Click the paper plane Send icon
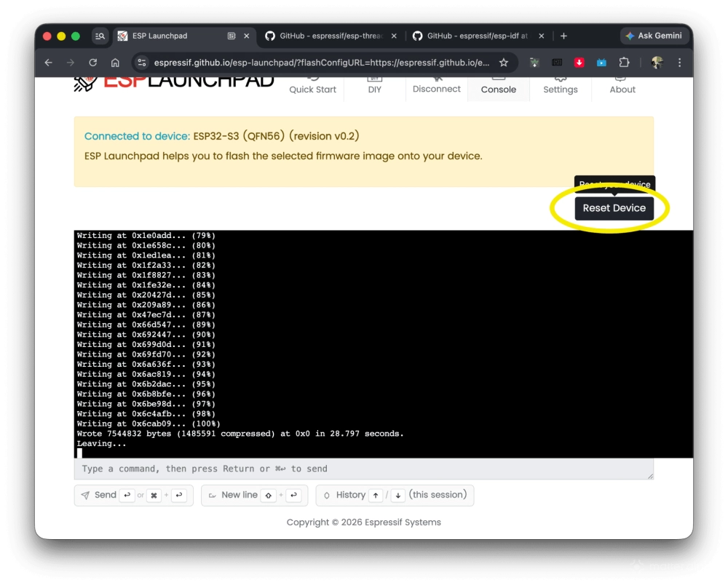 click(x=85, y=495)
